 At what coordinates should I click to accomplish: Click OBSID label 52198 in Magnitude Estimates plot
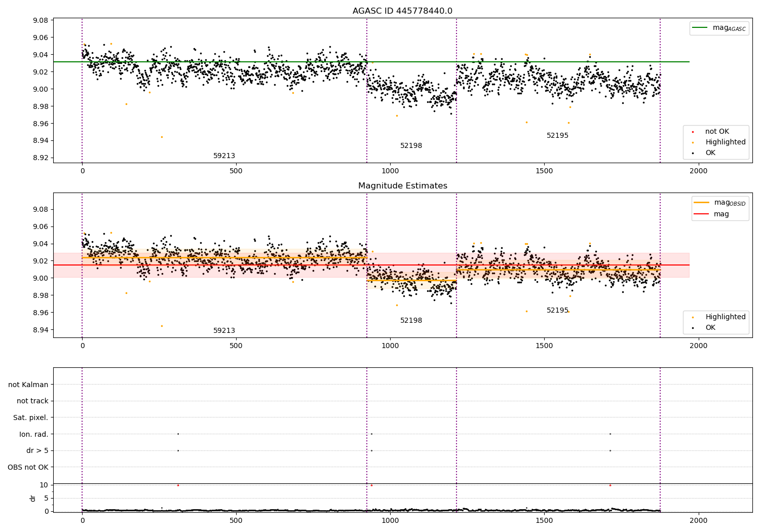(411, 321)
